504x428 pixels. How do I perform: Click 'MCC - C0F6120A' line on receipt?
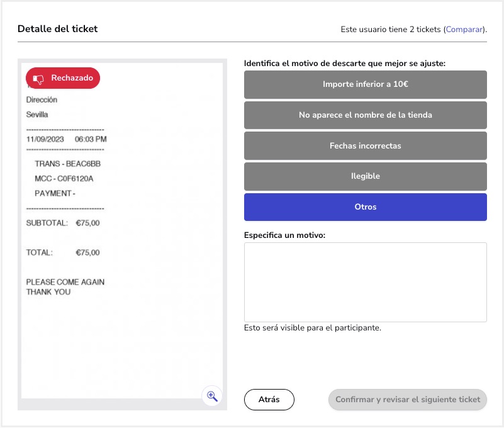pos(64,179)
